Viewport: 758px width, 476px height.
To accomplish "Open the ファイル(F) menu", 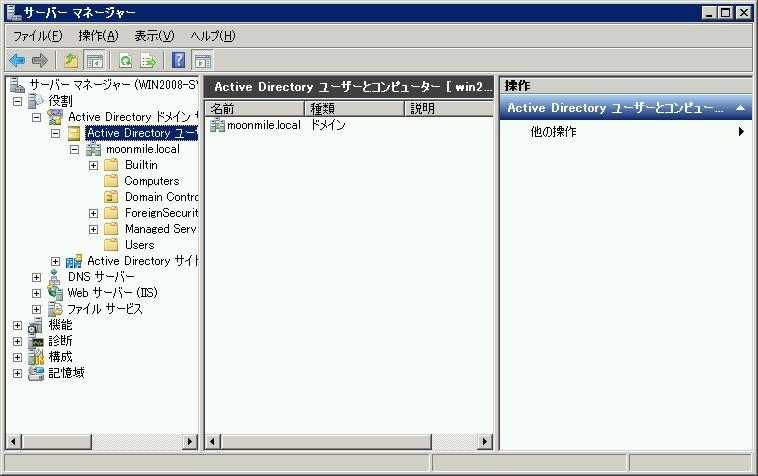I will point(37,36).
